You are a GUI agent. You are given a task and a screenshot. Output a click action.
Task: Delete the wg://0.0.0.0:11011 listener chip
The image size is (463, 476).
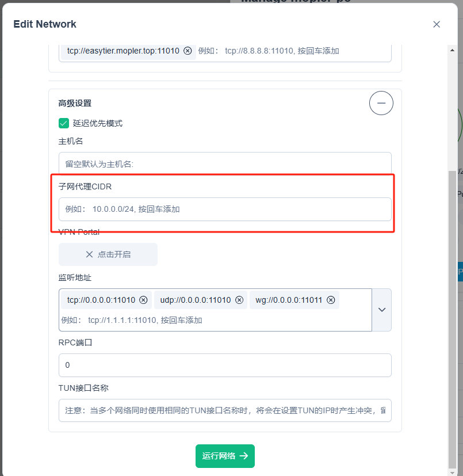pos(331,300)
